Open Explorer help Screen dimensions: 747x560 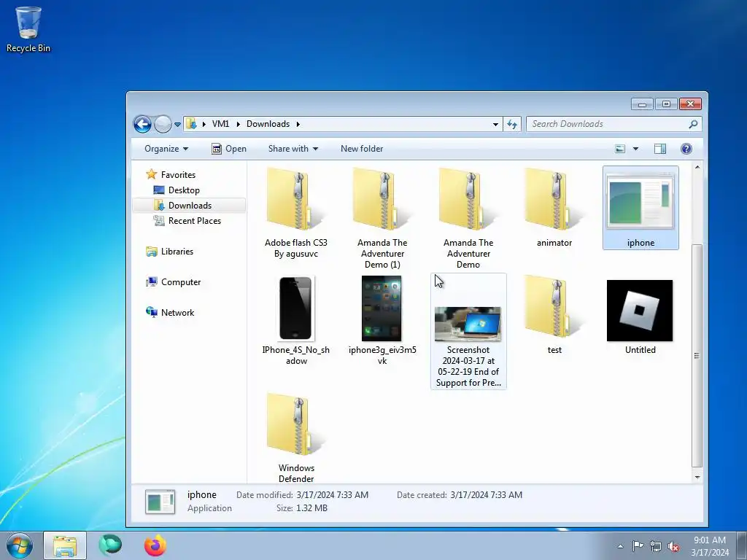(686, 149)
